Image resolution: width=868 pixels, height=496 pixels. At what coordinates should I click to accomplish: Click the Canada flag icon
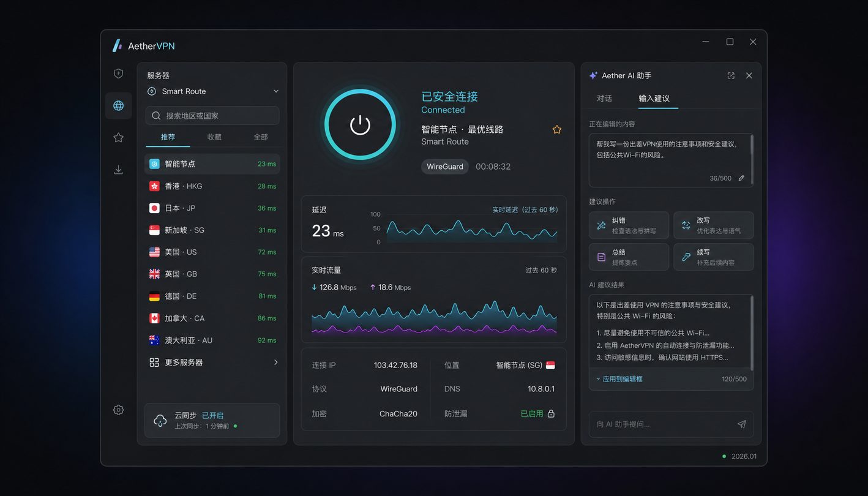(x=154, y=318)
